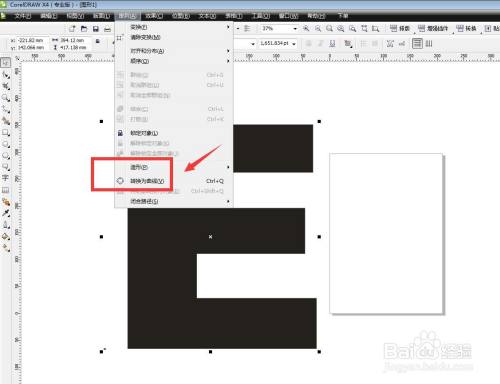
Task: Open the text alignment dropdown icon
Action: (349, 43)
